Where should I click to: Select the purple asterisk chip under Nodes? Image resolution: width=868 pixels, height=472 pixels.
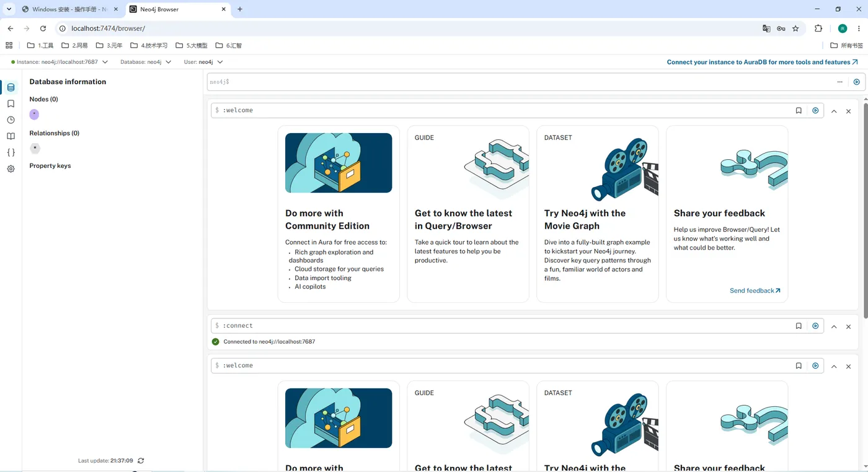point(34,115)
